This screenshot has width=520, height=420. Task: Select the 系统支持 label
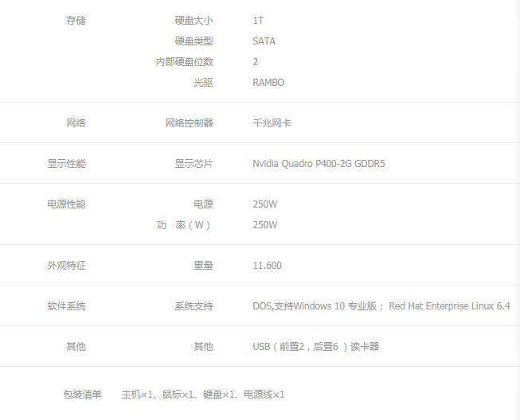click(194, 306)
